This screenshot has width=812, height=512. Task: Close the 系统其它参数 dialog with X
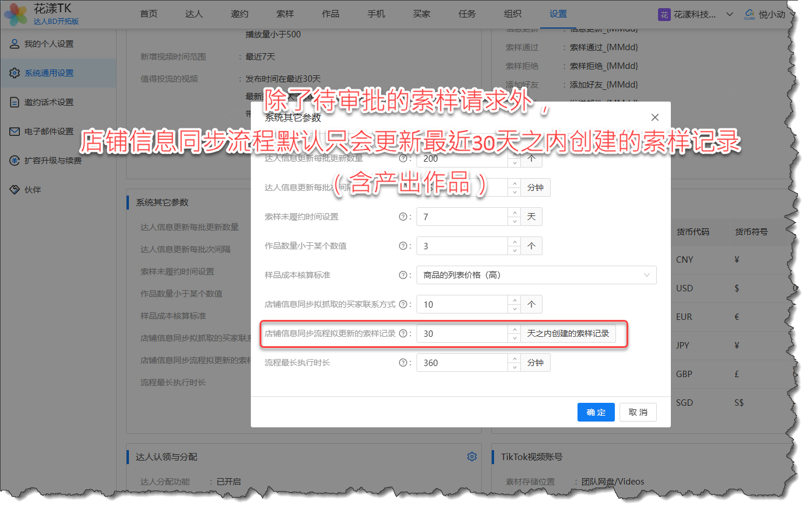[654, 117]
